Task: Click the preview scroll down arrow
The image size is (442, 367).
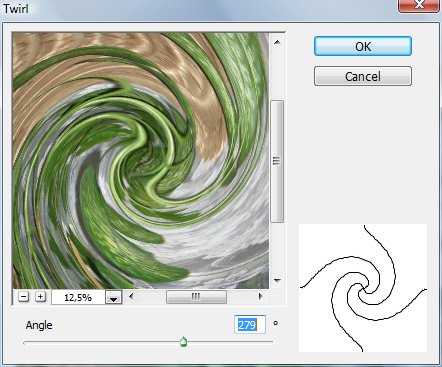Action: 277,280
